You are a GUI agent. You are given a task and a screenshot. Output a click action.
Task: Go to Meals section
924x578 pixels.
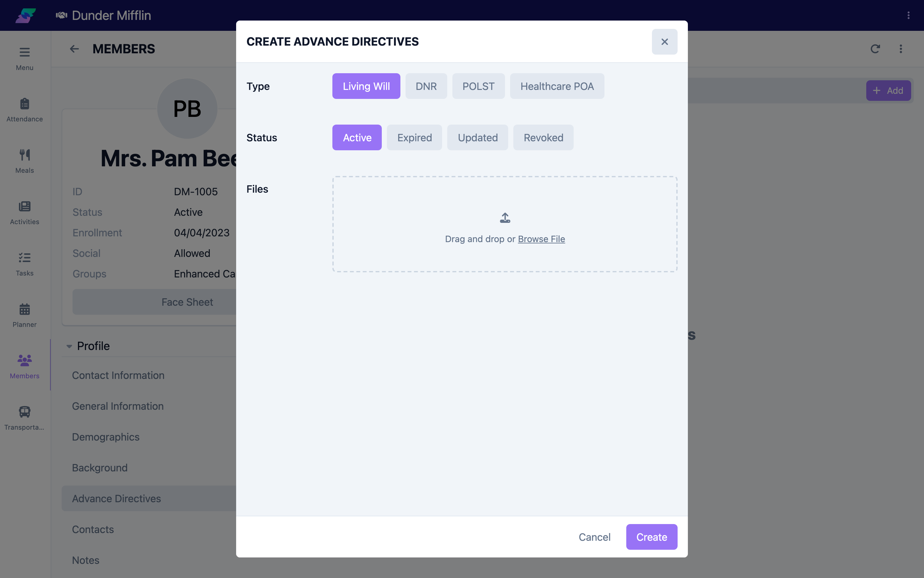tap(24, 161)
